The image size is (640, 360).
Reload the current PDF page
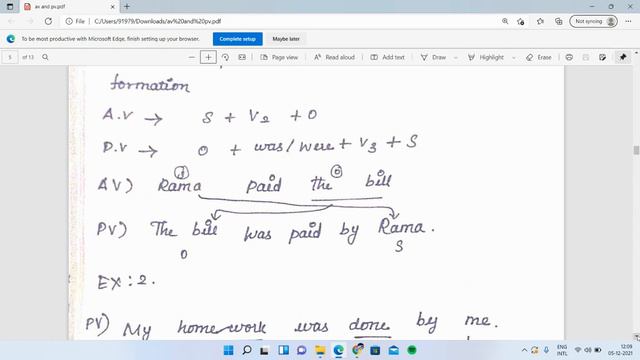tap(48, 21)
